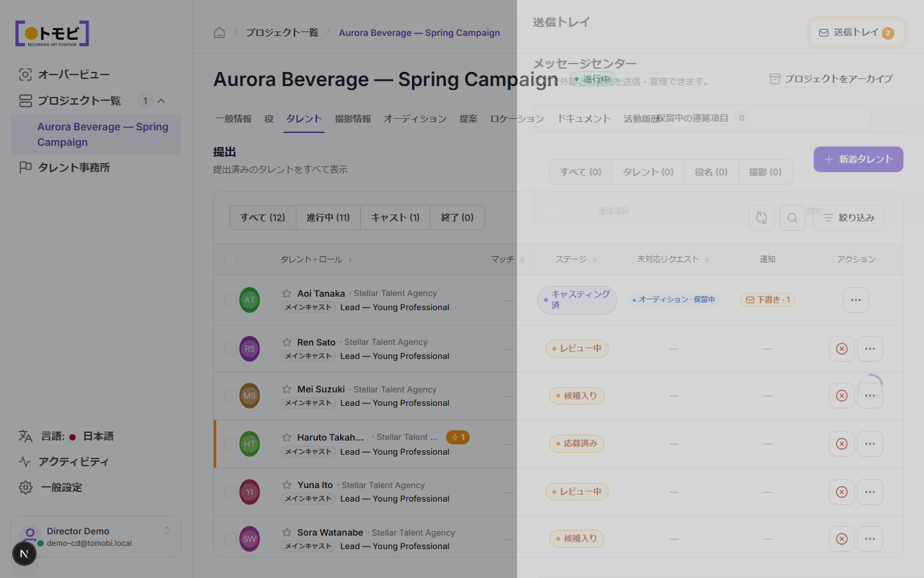Sort by タレント・ロール column
The width and height of the screenshot is (924, 578).
click(x=316, y=259)
